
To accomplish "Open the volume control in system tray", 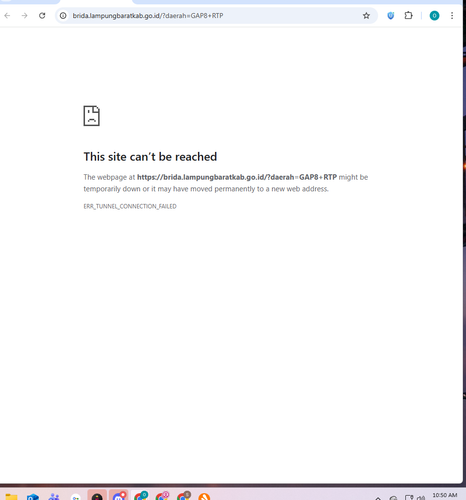I will click(x=421, y=498).
